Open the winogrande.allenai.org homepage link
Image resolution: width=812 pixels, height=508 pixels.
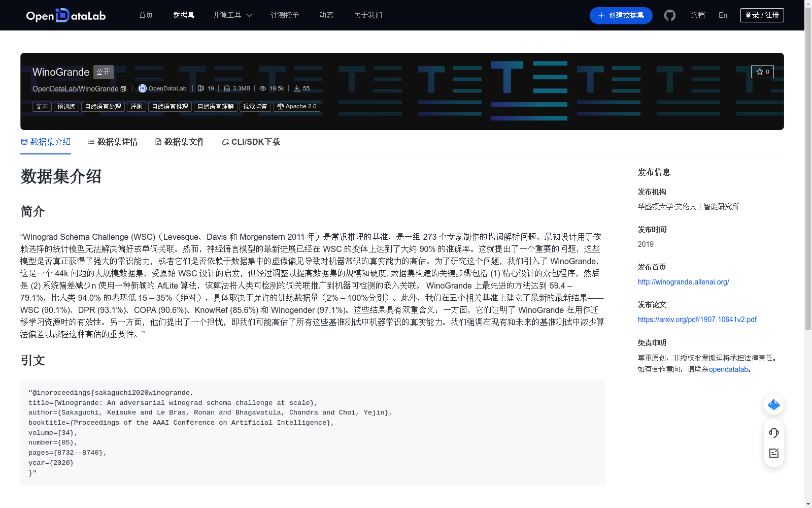pyautogui.click(x=683, y=282)
